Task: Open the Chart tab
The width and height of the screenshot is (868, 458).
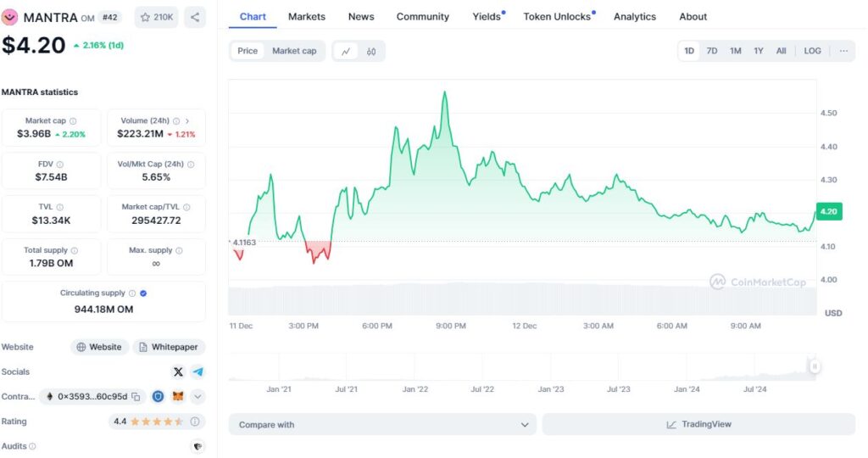Action: click(x=253, y=17)
